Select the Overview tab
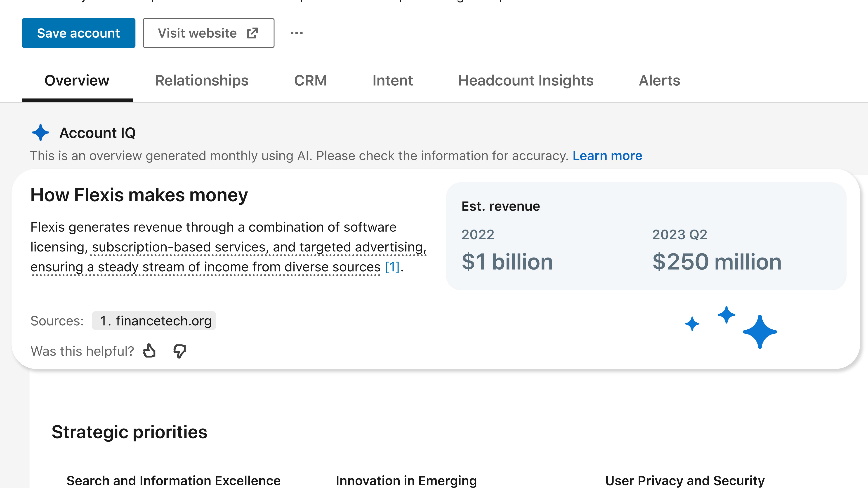868x488 pixels. point(77,80)
